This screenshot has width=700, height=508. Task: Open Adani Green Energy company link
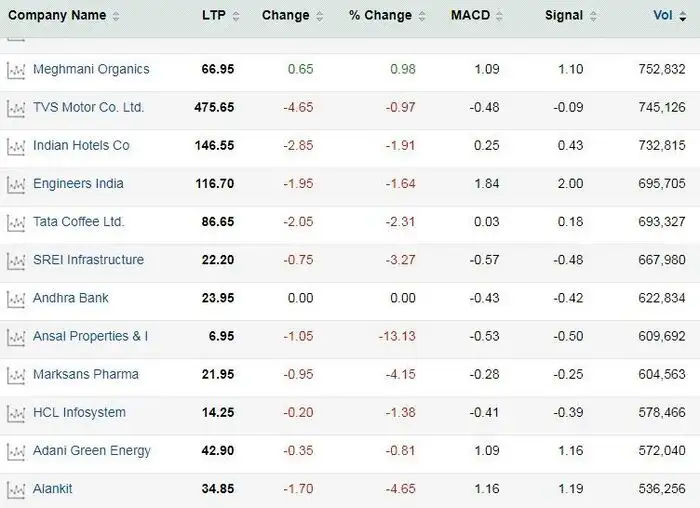[91, 451]
